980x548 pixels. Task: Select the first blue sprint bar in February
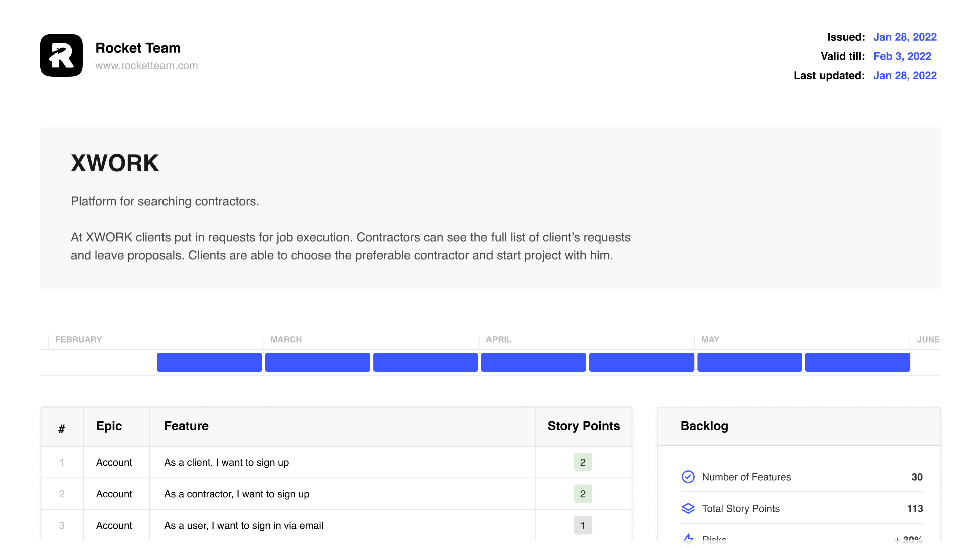pyautogui.click(x=209, y=362)
